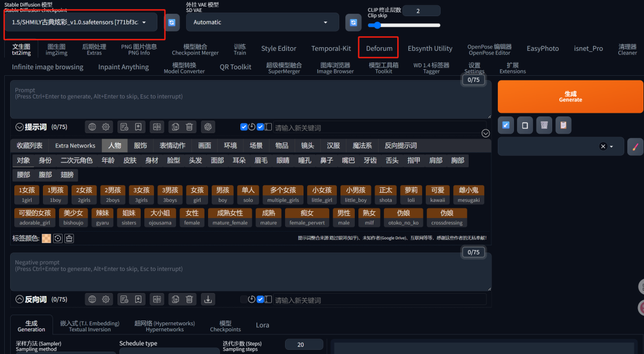Add the kawaii 可爱 tag
The image size is (644, 354).
(x=438, y=195)
